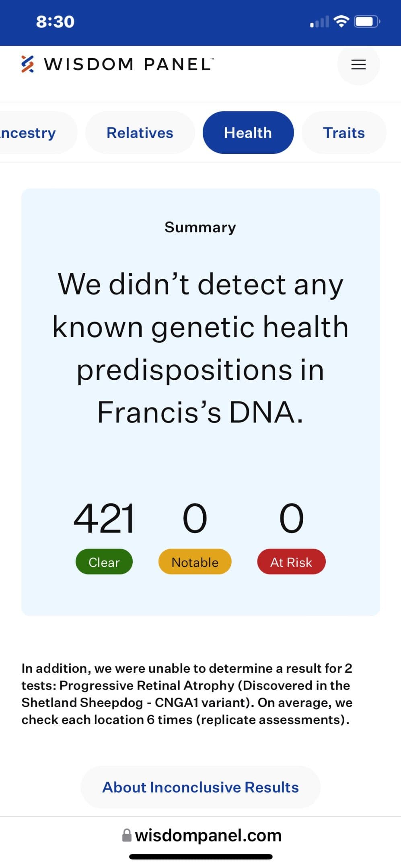Tap the Notable zero count
This screenshot has height=868, width=401.
pyautogui.click(x=195, y=519)
